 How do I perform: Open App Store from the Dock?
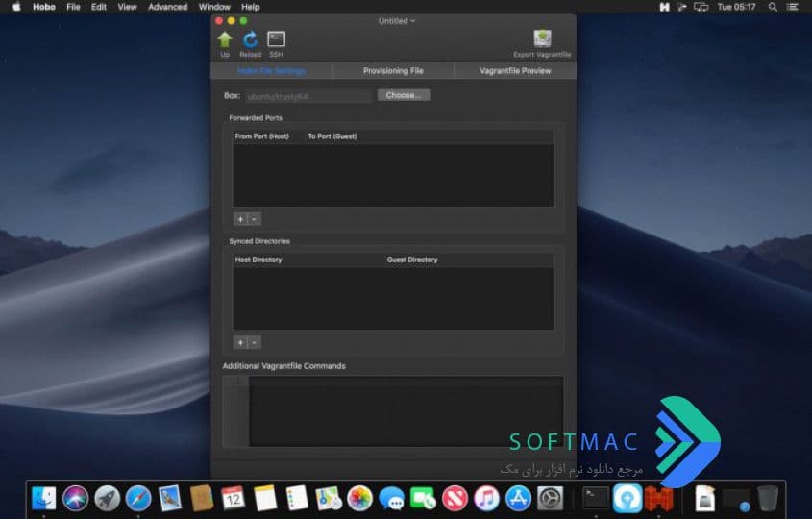coord(518,499)
